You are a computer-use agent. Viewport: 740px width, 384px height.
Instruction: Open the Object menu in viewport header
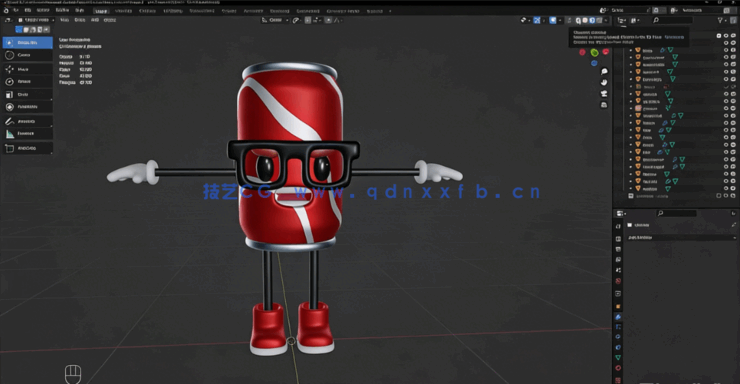click(x=110, y=20)
